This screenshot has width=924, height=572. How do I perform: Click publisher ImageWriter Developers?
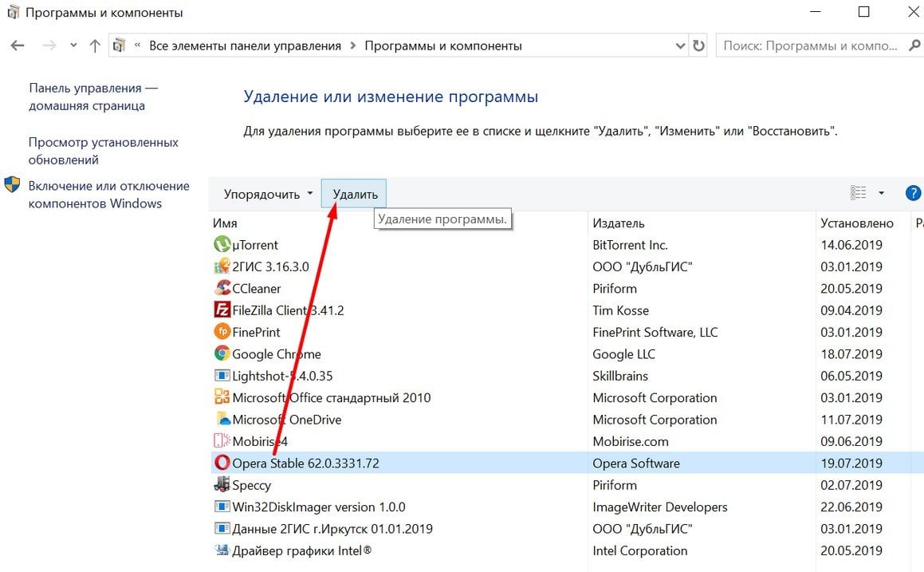pyautogui.click(x=659, y=506)
